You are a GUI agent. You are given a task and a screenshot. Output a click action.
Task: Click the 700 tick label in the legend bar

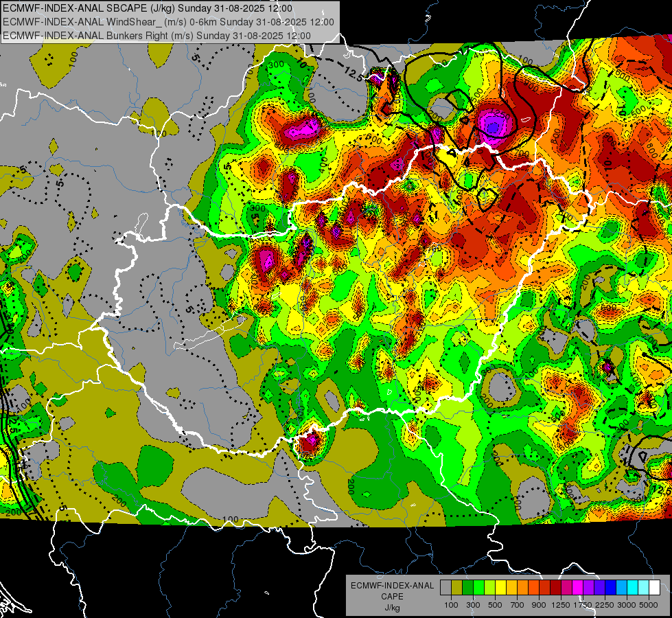[x=518, y=605]
